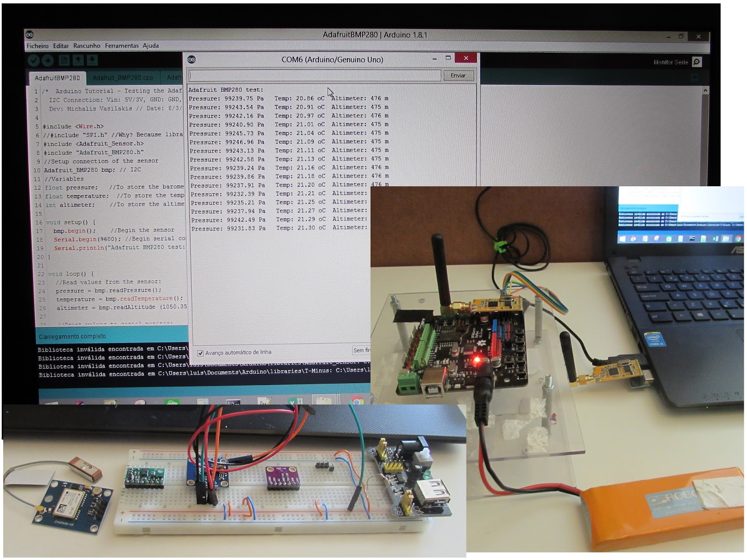Click the 'Carregamento completo' status message
Image resolution: width=747 pixels, height=560 pixels.
pos(72,336)
